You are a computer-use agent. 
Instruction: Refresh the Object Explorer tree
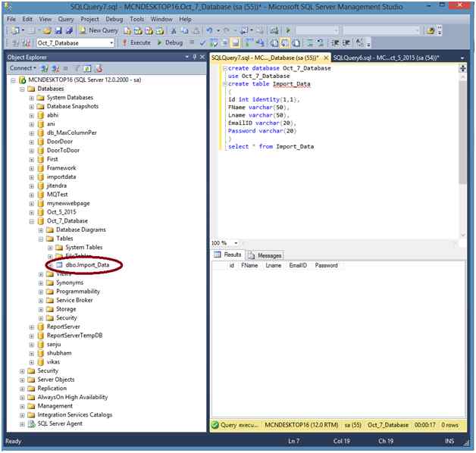88,68
